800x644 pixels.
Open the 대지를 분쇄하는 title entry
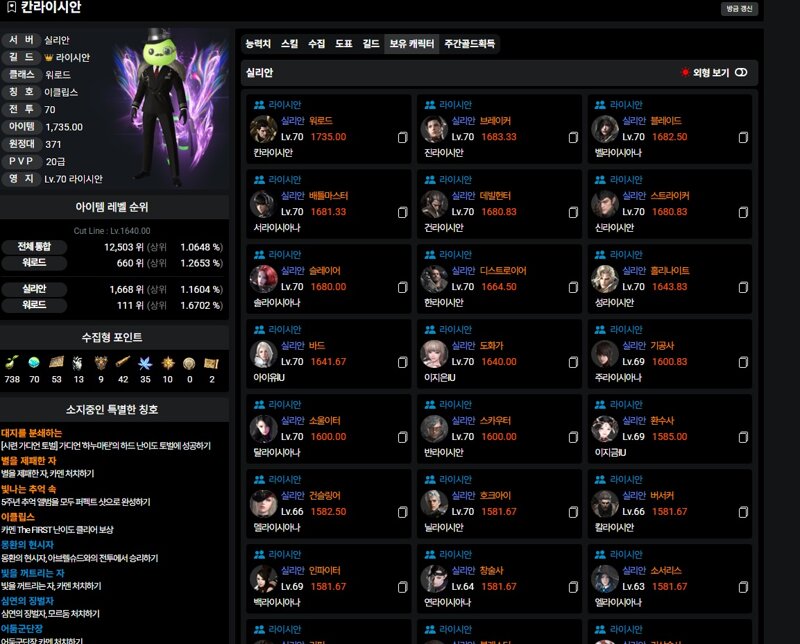pyautogui.click(x=31, y=433)
